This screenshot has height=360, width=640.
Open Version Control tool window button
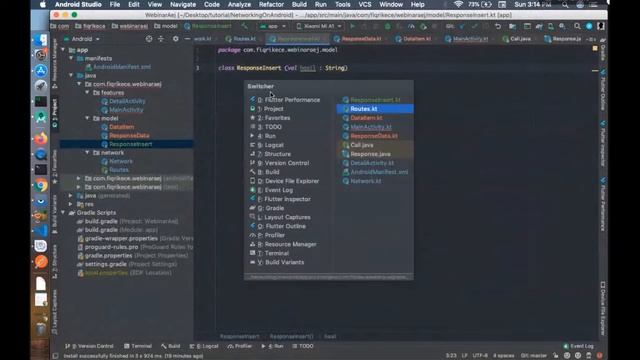click(89, 346)
